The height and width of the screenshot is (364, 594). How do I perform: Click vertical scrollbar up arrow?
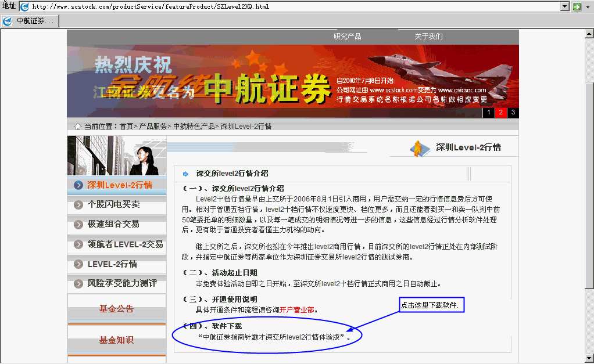point(589,34)
